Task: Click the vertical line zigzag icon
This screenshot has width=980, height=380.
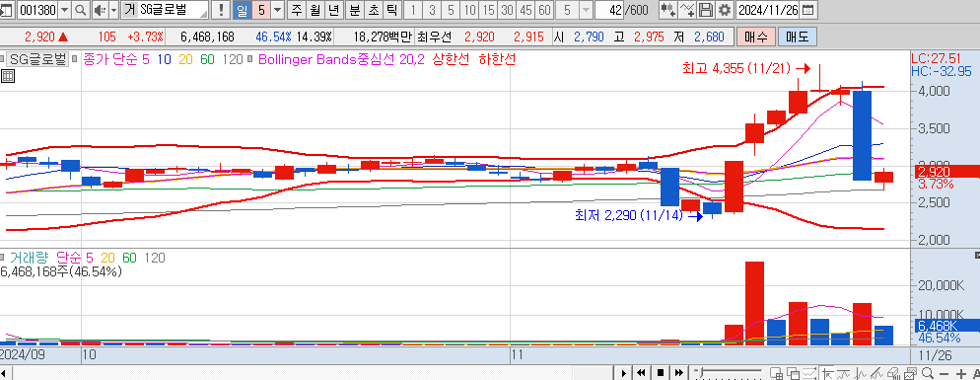Action: click(x=860, y=373)
